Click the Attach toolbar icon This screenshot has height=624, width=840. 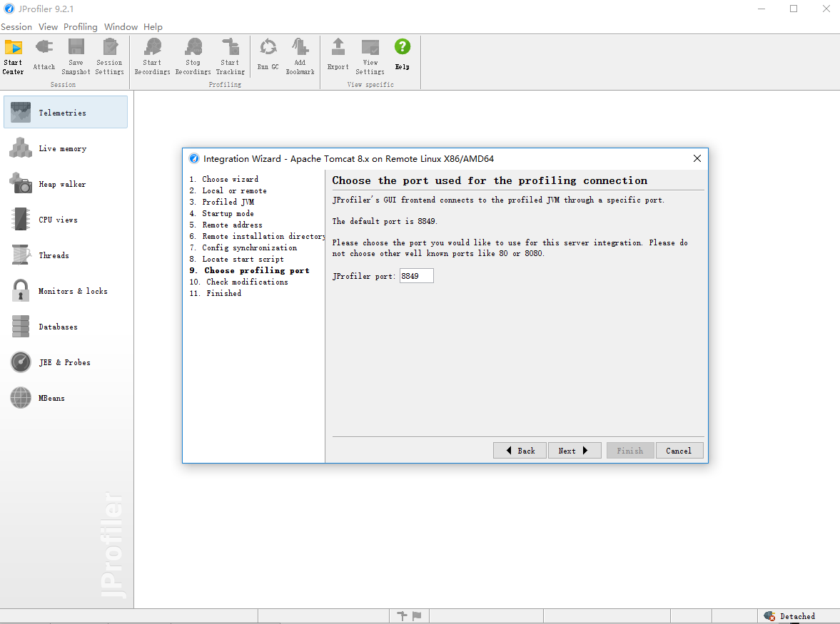44,55
